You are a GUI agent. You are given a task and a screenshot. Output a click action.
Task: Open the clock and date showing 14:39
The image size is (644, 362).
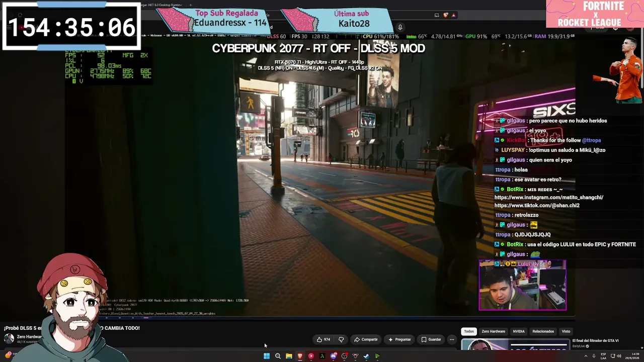point(633,356)
